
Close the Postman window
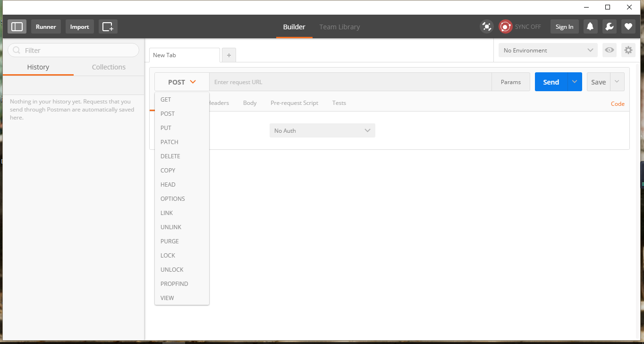[x=629, y=7]
